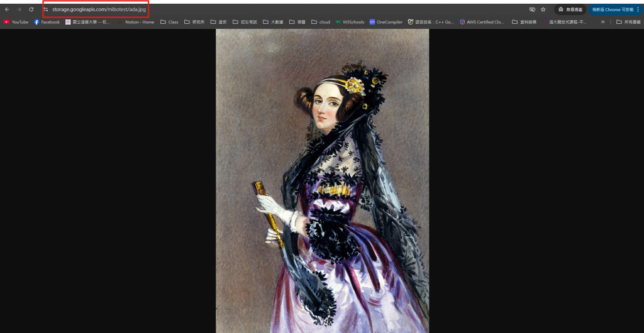Screen dimensions: 644x333
Task: Open site information icon in address bar
Action: tap(45, 9)
